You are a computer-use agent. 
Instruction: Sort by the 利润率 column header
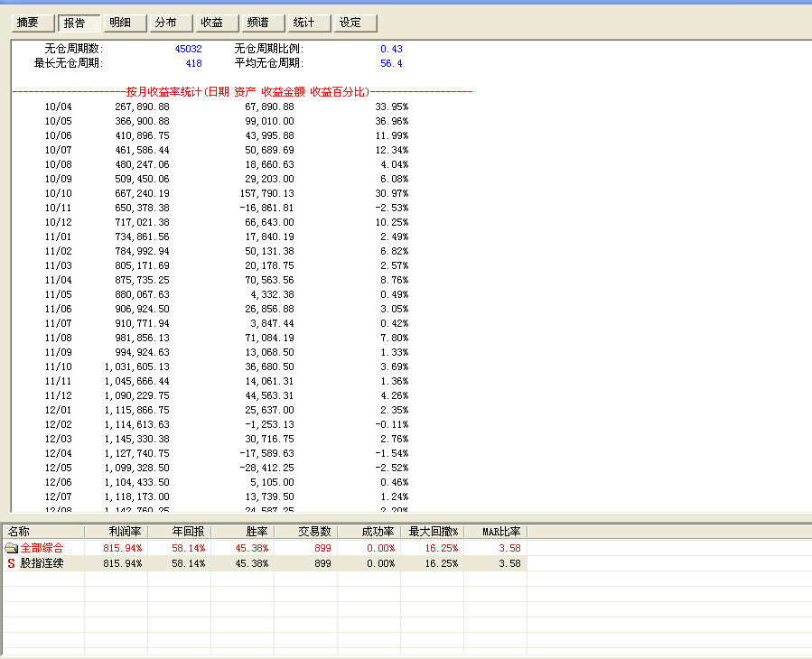[116, 532]
